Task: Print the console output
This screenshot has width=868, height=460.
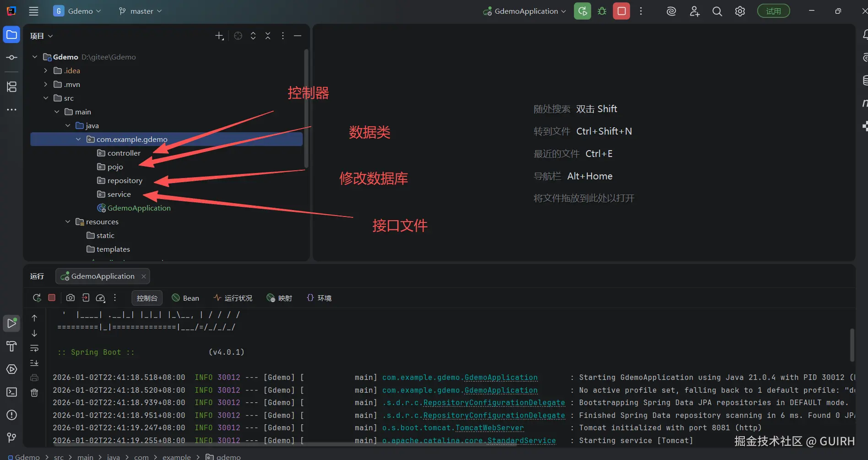Action: point(34,378)
